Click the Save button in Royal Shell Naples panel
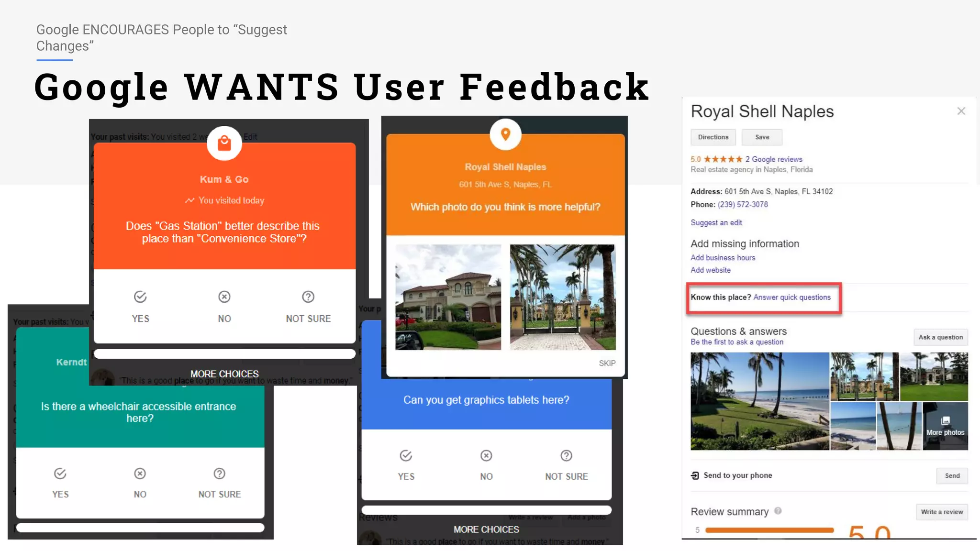The width and height of the screenshot is (980, 551). click(x=762, y=137)
